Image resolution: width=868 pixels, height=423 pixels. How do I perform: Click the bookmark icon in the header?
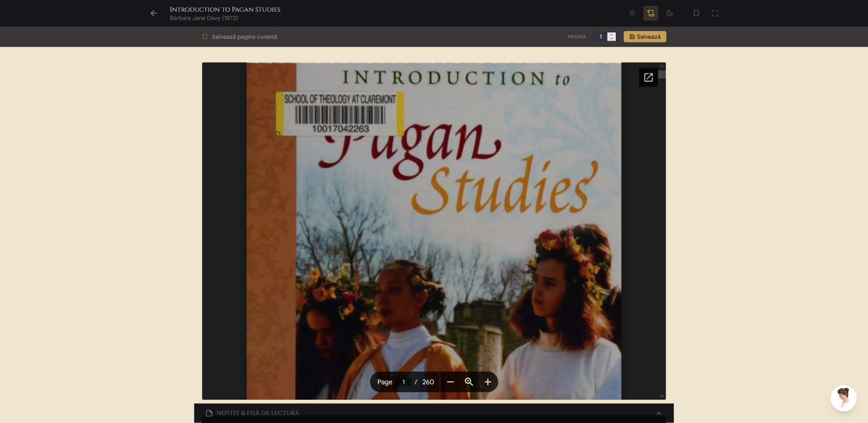pos(696,14)
